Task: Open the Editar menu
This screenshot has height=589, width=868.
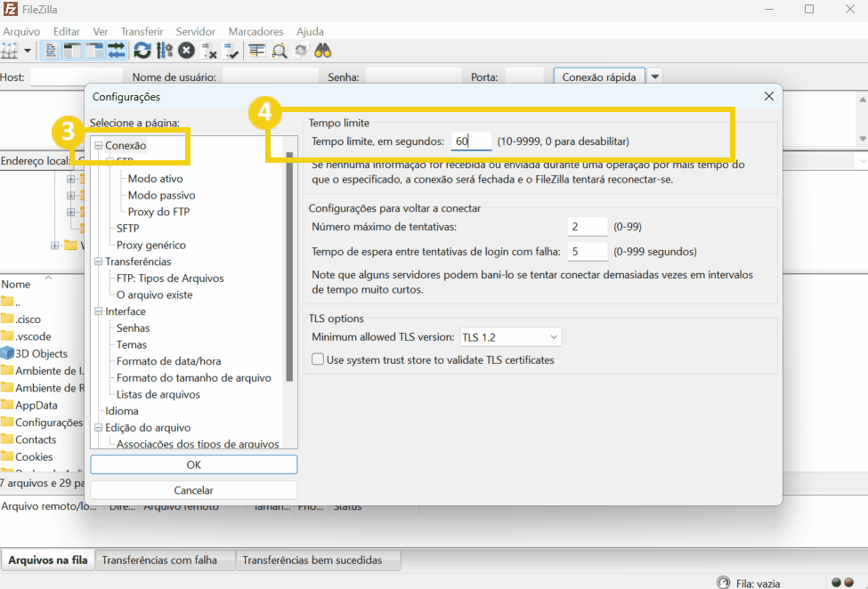Action: coord(67,31)
